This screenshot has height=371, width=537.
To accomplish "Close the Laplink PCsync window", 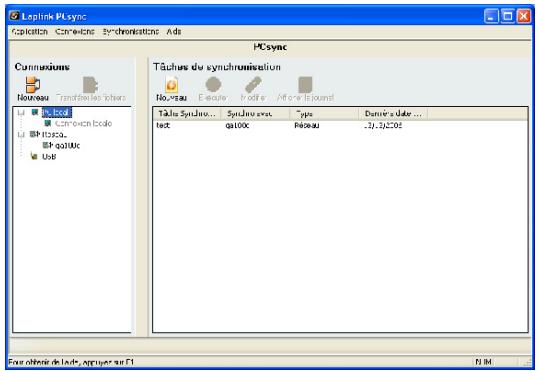I will 524,16.
